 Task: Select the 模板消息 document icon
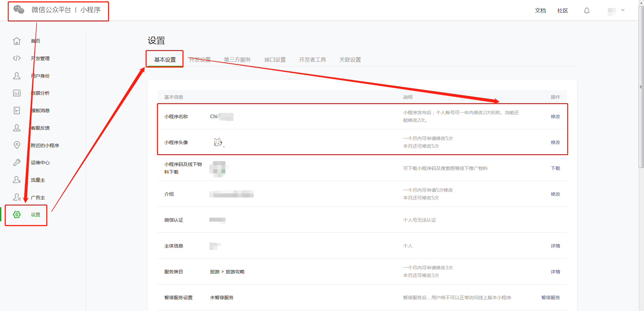pos(17,110)
